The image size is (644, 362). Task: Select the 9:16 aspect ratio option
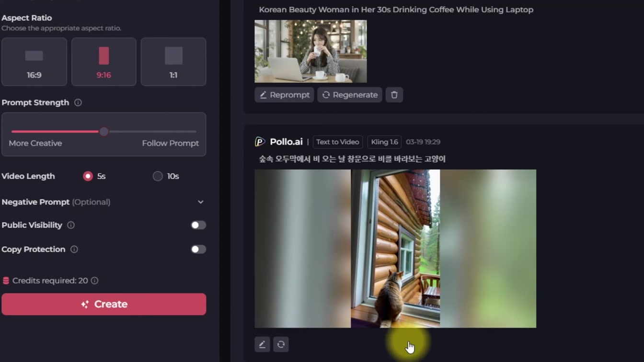coord(103,62)
